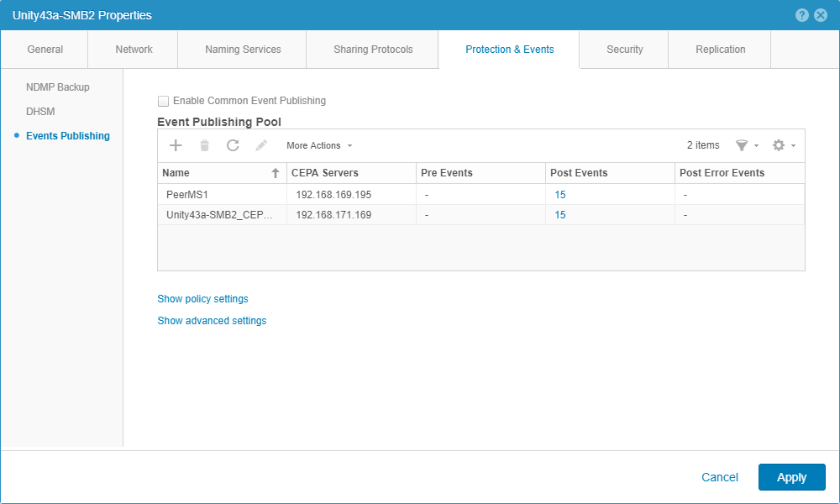The width and height of the screenshot is (840, 504).
Task: Expand the More Actions dropdown
Action: 319,145
